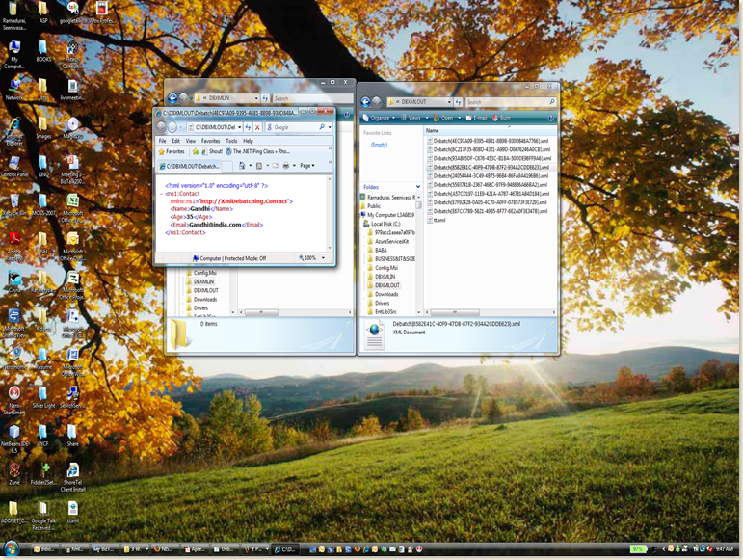
Task: Select DBXMLOUT folder in DBXMLOUT window tree
Action: click(x=384, y=285)
